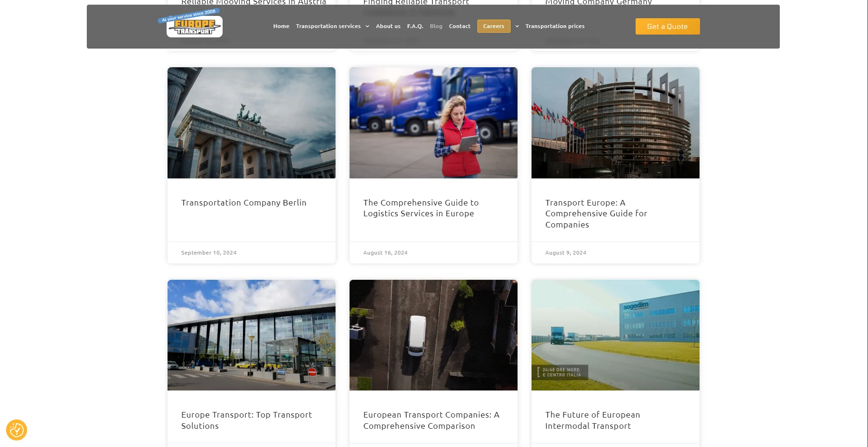Open the European Parliament building thumbnail

point(616,123)
